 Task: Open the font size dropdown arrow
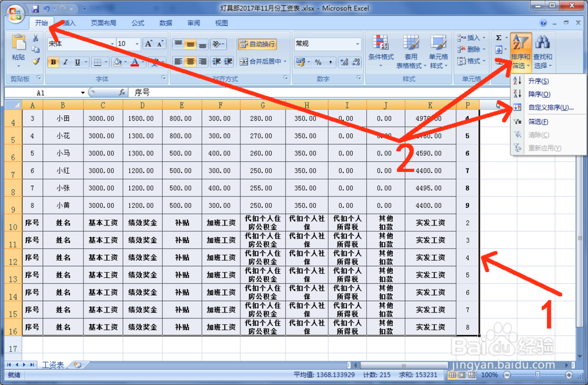click(137, 44)
